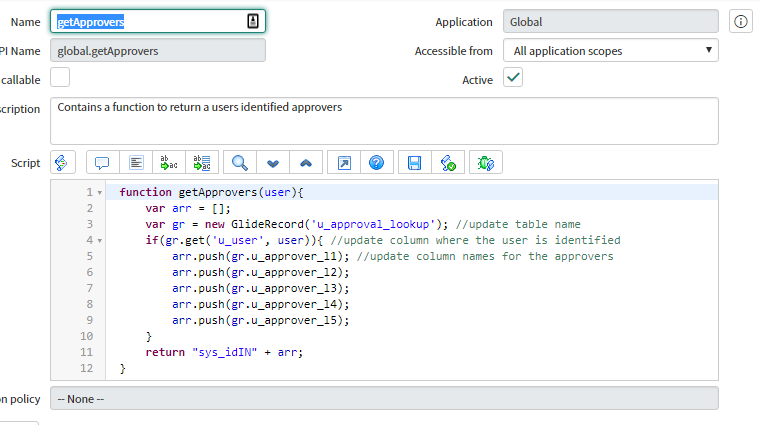This screenshot has width=760, height=425.
Task: Toggle the Client callable checkbox
Action: (60, 78)
